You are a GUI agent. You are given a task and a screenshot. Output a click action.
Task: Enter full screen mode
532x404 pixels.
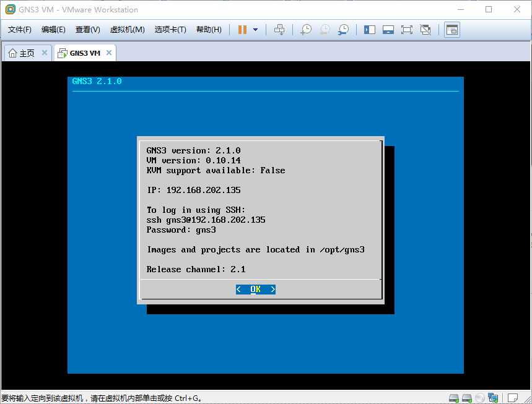point(407,30)
